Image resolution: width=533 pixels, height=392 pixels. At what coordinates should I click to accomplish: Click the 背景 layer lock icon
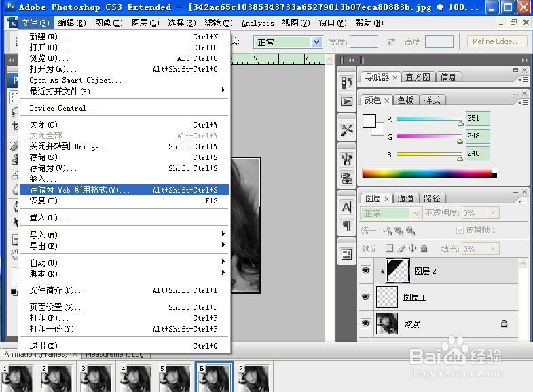pyautogui.click(x=504, y=324)
